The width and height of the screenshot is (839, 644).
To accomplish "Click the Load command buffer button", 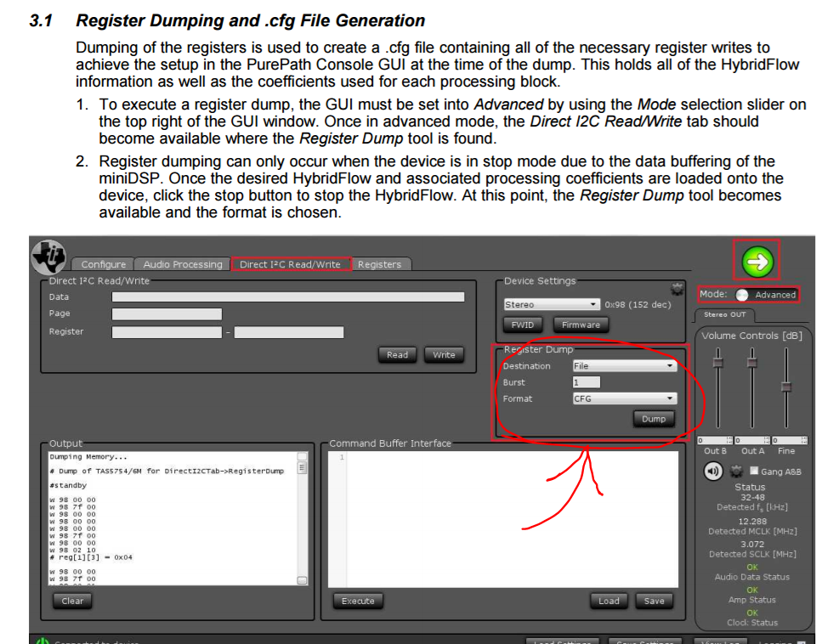I will coord(609,601).
